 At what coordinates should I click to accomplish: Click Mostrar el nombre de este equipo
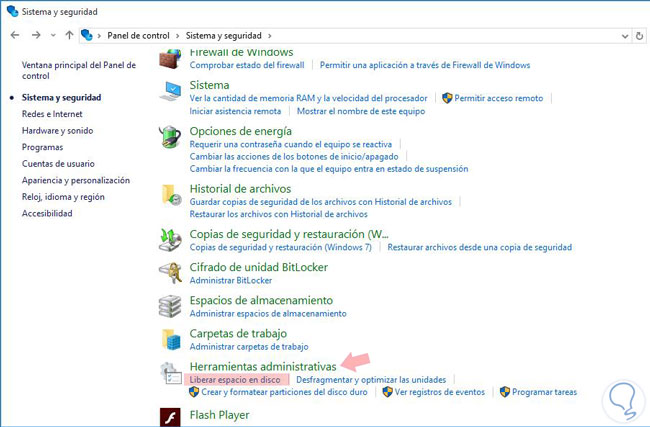click(x=361, y=111)
